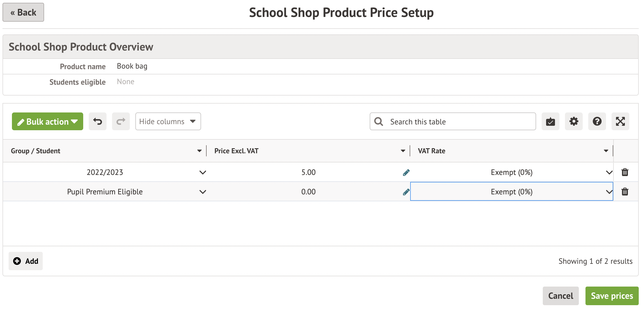Viewport: 644px width, 311px height.
Task: Click the help question mark icon
Action: click(597, 121)
